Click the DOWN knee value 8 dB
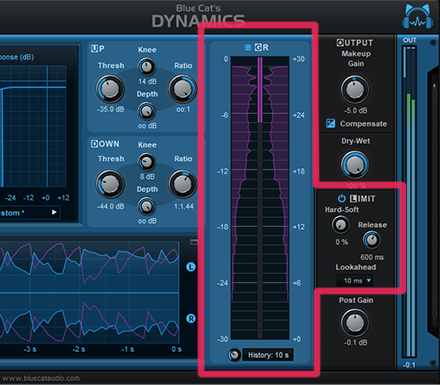 [147, 176]
